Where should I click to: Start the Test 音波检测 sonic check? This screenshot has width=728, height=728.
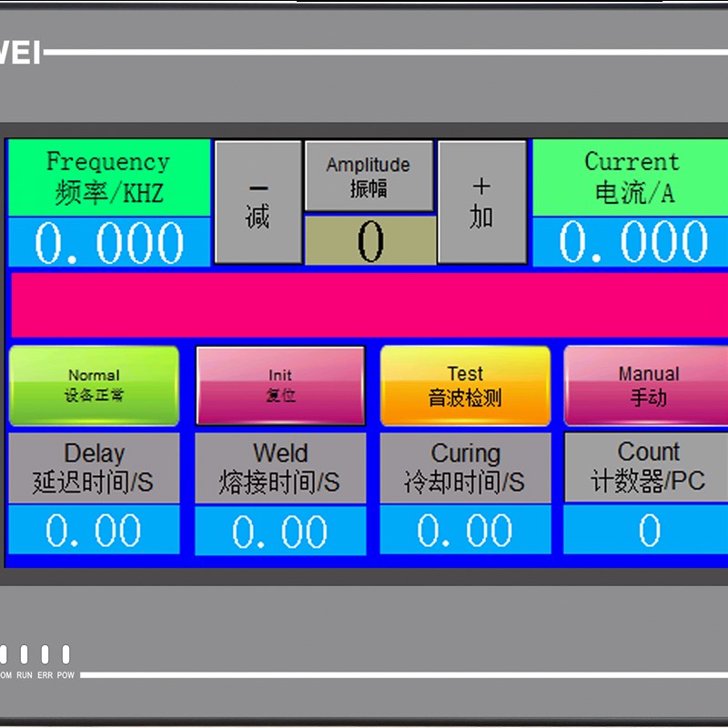coord(465,385)
